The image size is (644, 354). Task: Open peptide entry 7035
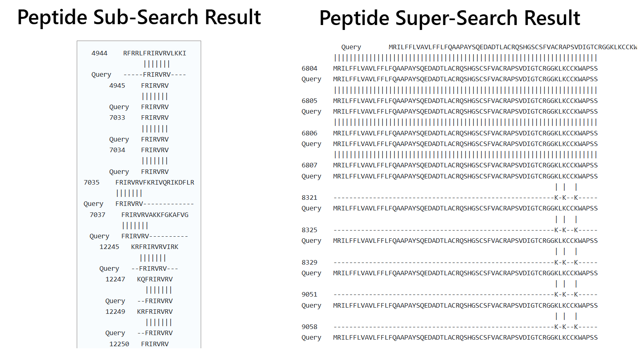(x=92, y=183)
